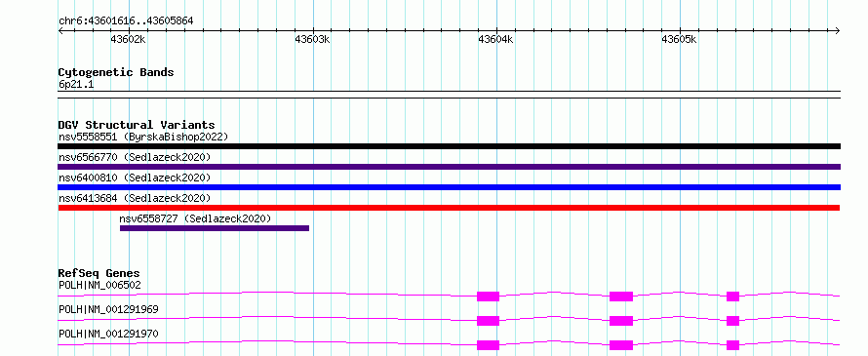Click first exon of POLH|NM_001291969
This screenshot has height=356, width=868.
tap(489, 321)
